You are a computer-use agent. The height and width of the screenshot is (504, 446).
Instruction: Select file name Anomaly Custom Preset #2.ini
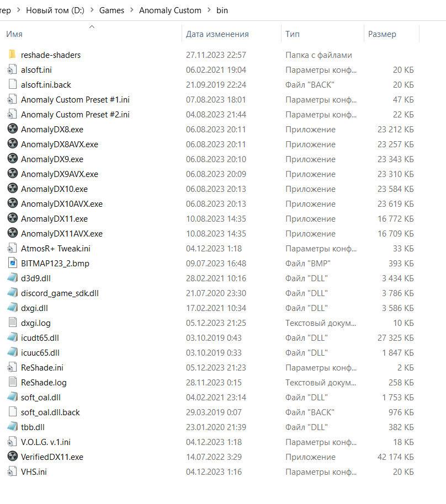click(75, 115)
